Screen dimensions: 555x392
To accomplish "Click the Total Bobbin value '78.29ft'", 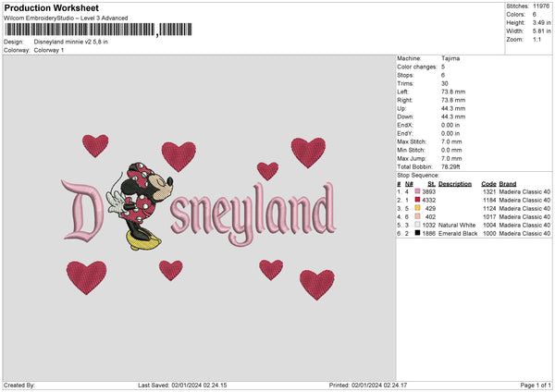I will click(x=450, y=166).
